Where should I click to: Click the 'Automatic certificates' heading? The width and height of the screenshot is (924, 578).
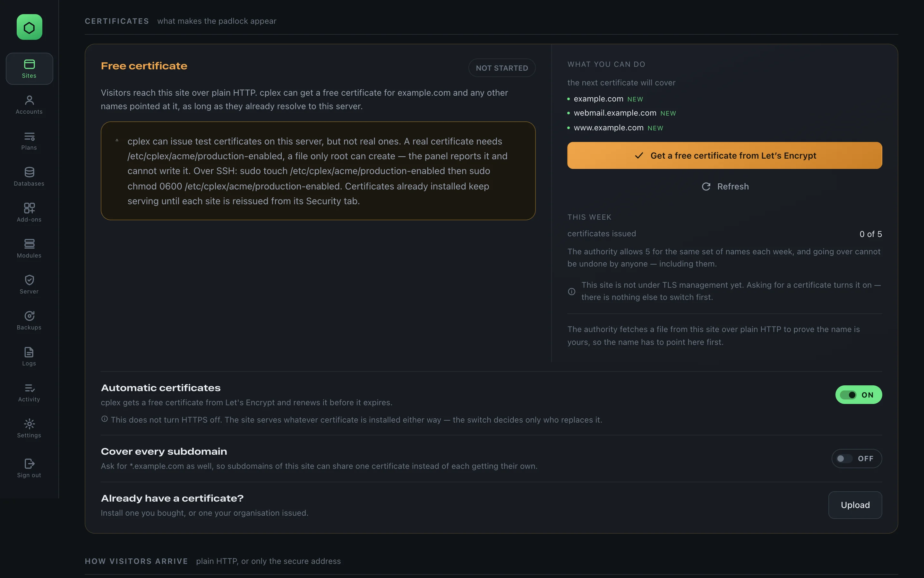pos(161,388)
